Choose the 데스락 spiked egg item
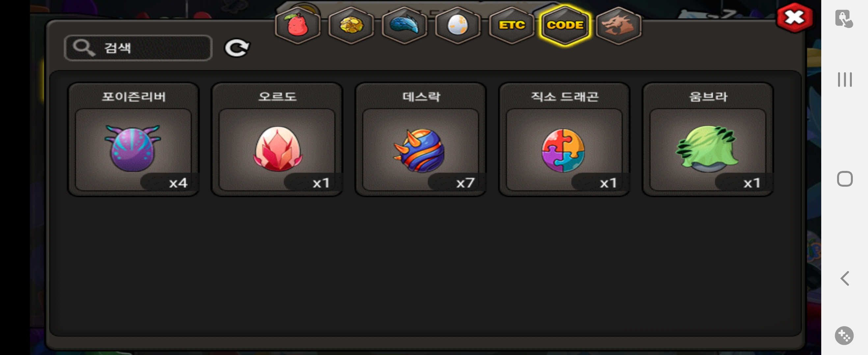The height and width of the screenshot is (355, 868). pos(420,139)
